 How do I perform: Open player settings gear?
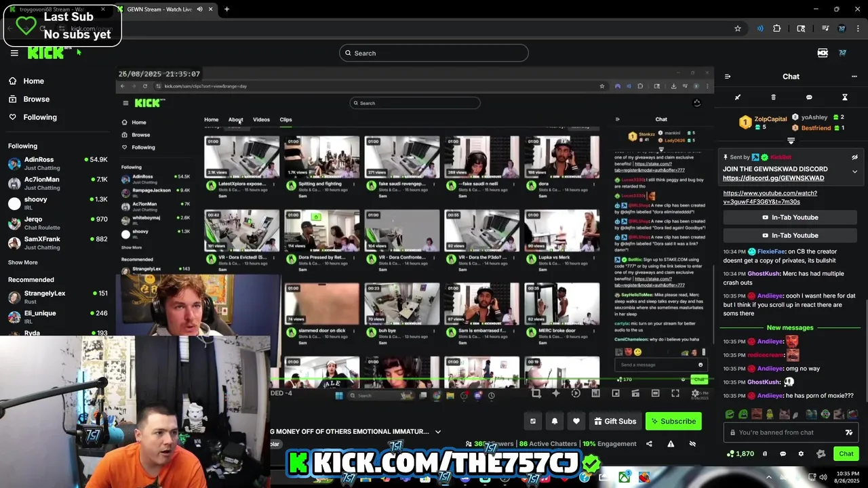tap(696, 393)
